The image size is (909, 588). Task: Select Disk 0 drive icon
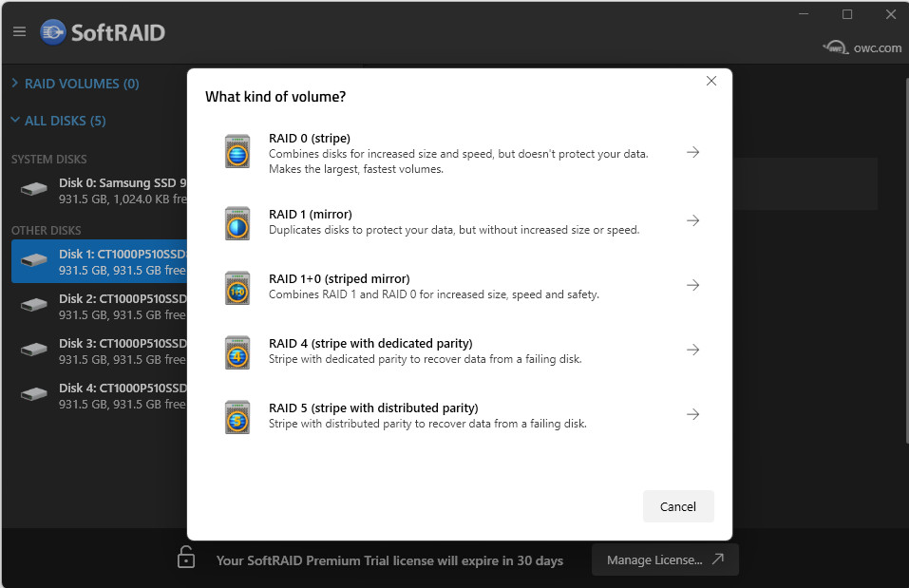pos(33,190)
